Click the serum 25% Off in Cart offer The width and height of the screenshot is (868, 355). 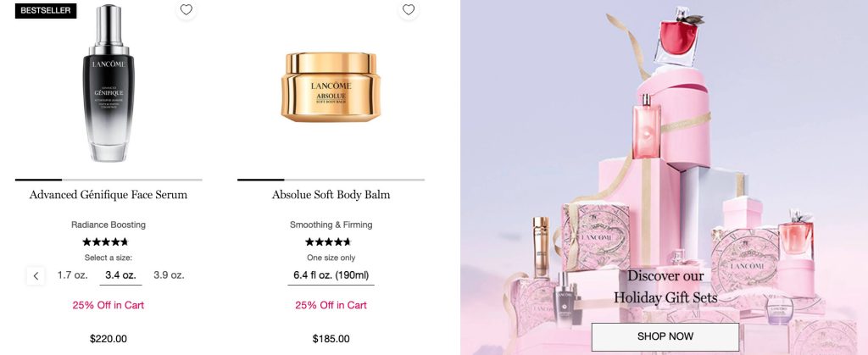coord(108,305)
